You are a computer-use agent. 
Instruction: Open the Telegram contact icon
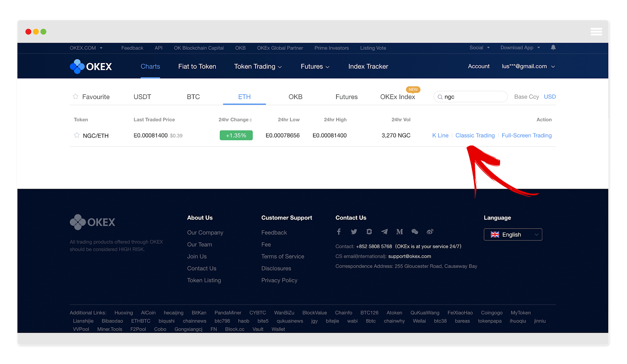[x=384, y=232]
